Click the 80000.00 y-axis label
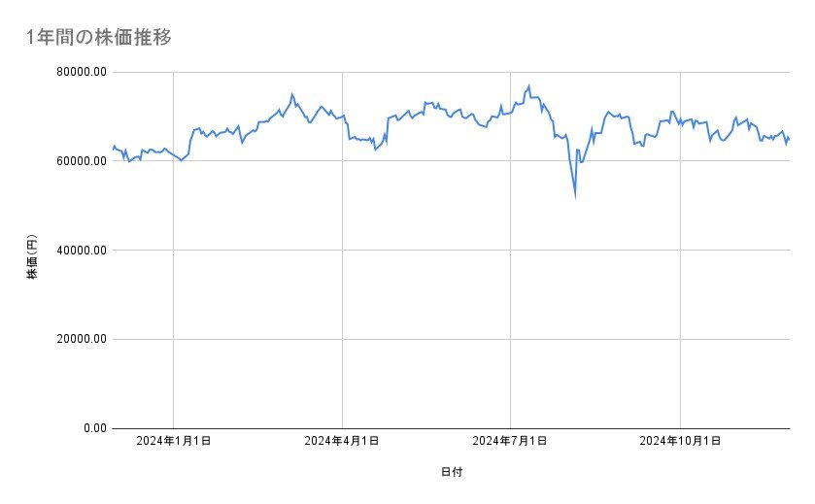Viewport: 815px width, 504px height. 82,72
